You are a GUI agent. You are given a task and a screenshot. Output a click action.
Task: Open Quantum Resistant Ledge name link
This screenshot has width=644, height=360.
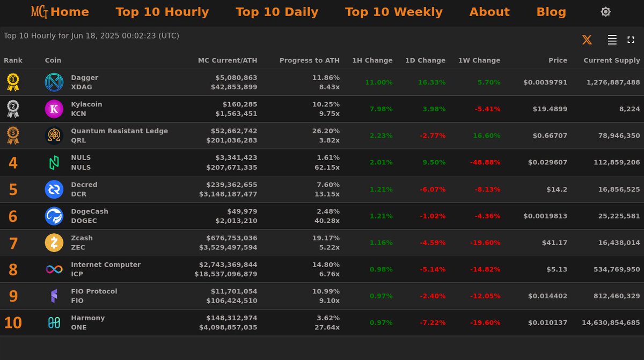pyautogui.click(x=120, y=131)
